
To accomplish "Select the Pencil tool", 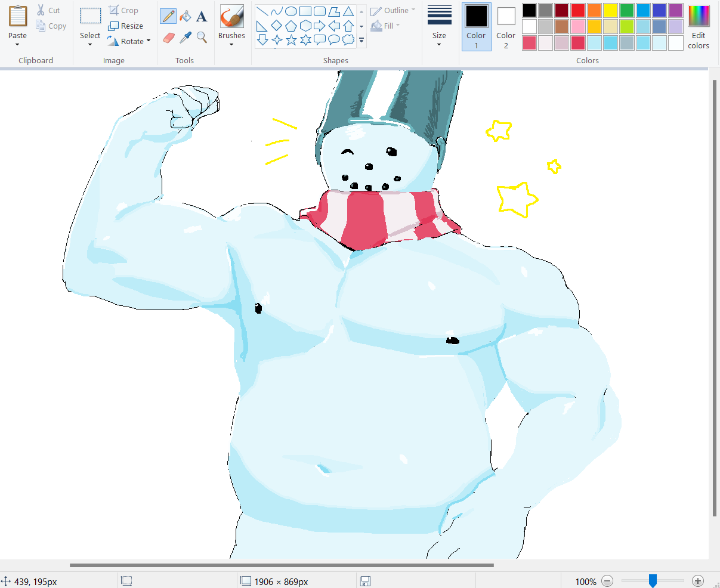I will click(x=168, y=16).
